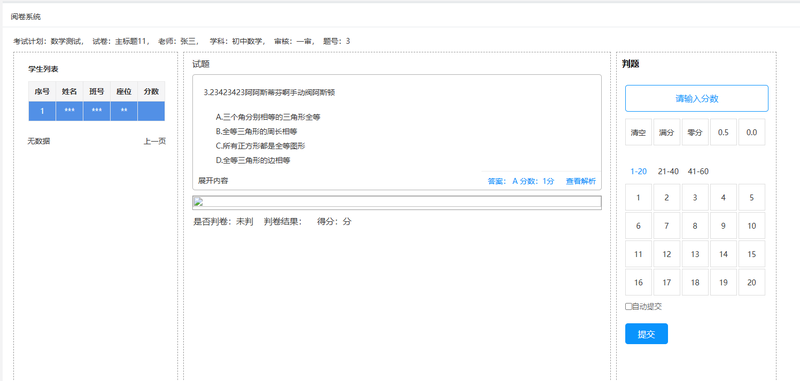This screenshot has height=381, width=800.
Task: Click the 座位 column header
Action: 124,91
